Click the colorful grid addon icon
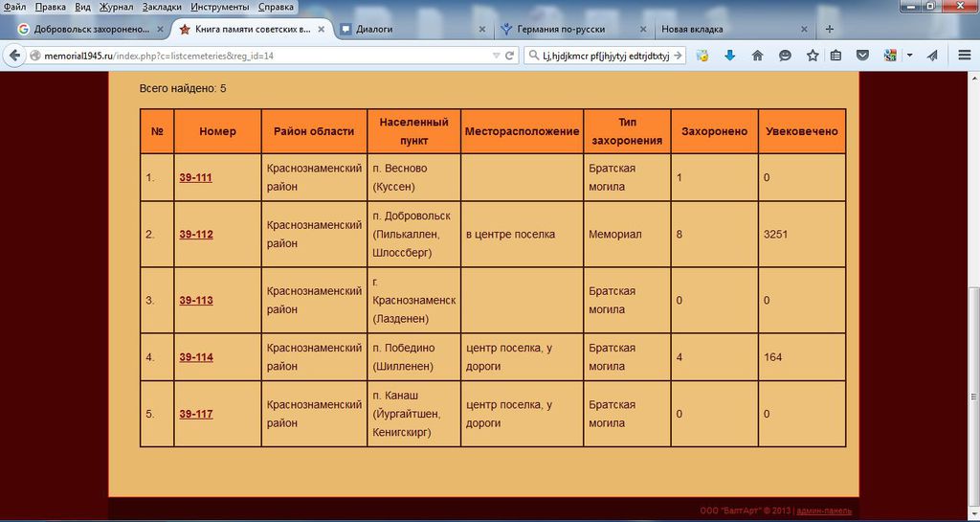Viewport: 980px width, 522px height. point(891,56)
